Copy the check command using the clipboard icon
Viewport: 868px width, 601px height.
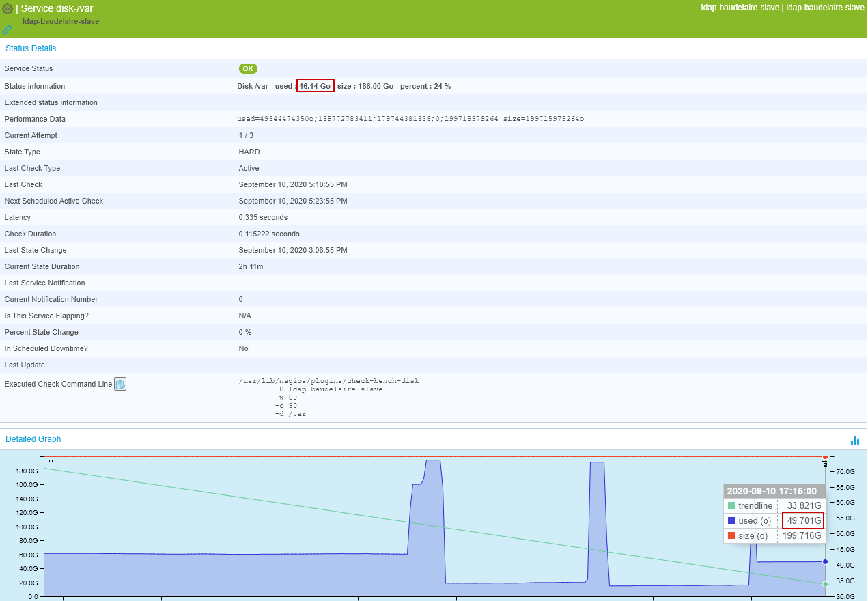pos(120,383)
